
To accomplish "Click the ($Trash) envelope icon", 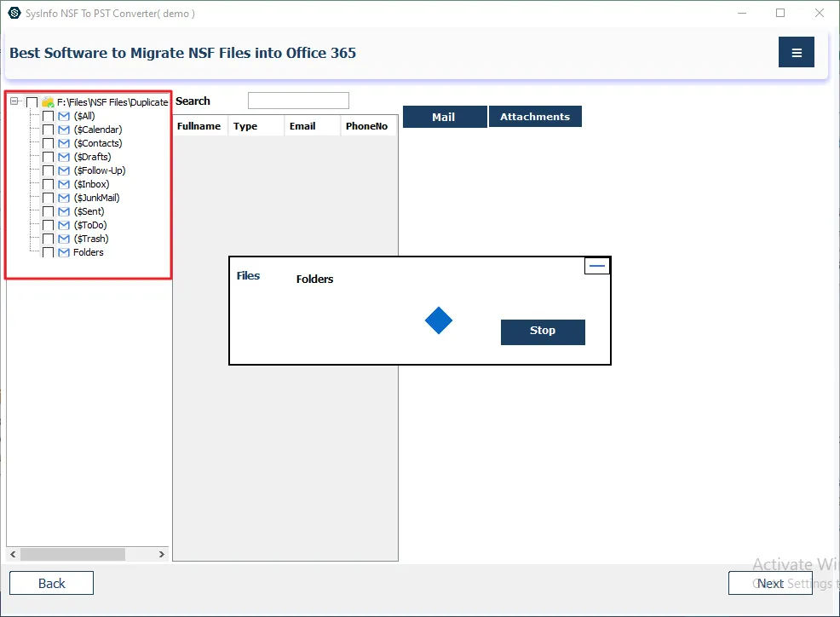I will [64, 239].
